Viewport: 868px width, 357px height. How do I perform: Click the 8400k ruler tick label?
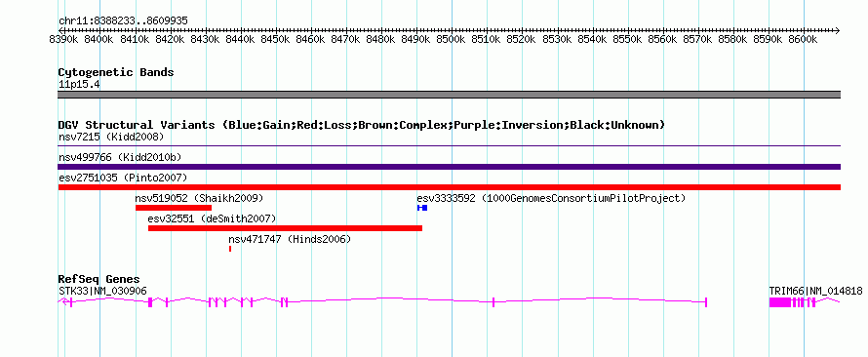pos(99,39)
